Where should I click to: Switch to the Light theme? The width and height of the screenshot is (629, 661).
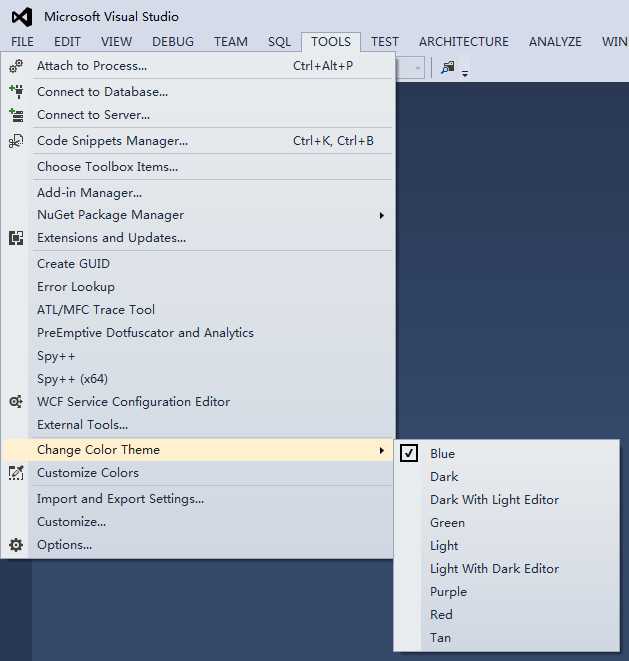(507, 546)
